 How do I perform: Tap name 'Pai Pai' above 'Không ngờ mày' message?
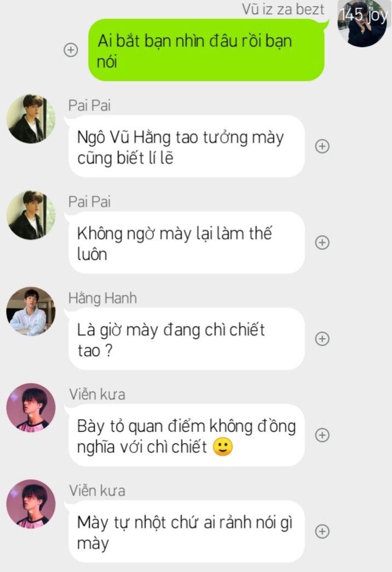[90, 202]
